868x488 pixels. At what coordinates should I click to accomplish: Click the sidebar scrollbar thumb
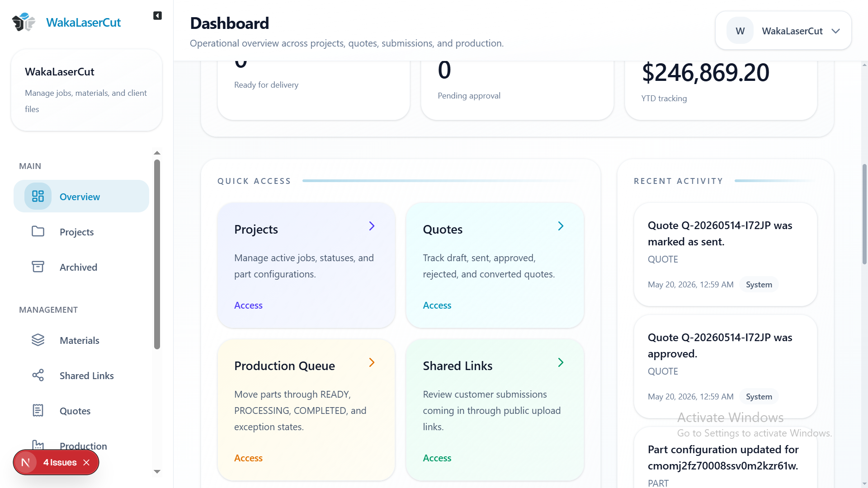157,254
